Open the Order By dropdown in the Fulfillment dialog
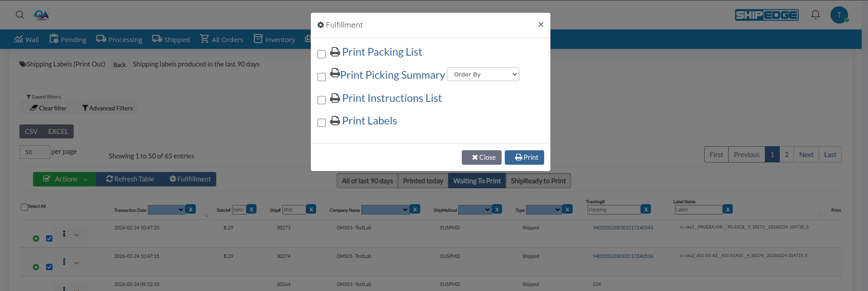Image resolution: width=868 pixels, height=291 pixels. pos(483,74)
